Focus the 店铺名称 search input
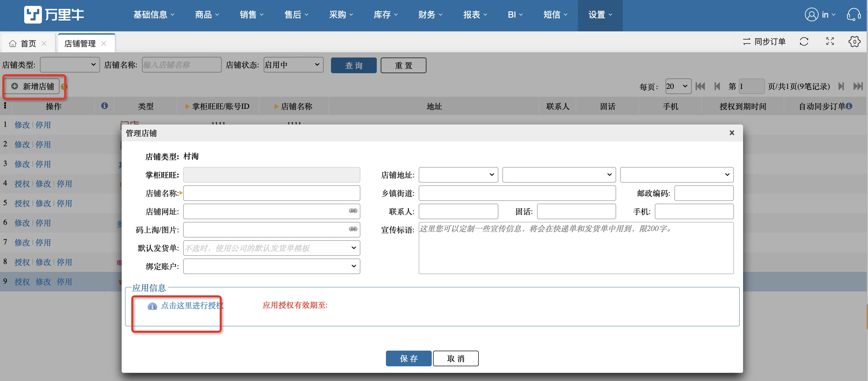This screenshot has width=868, height=381. coord(182,65)
